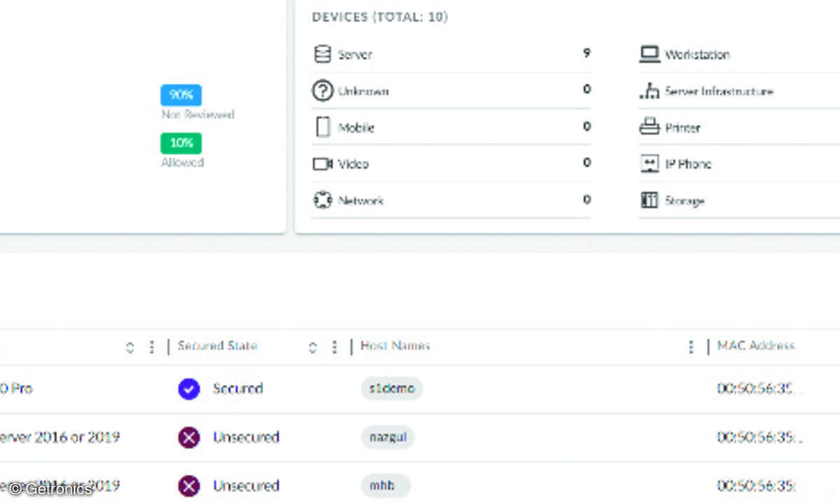Click the Unsecured text in nazgul row
The width and height of the screenshot is (840, 504).
click(246, 437)
